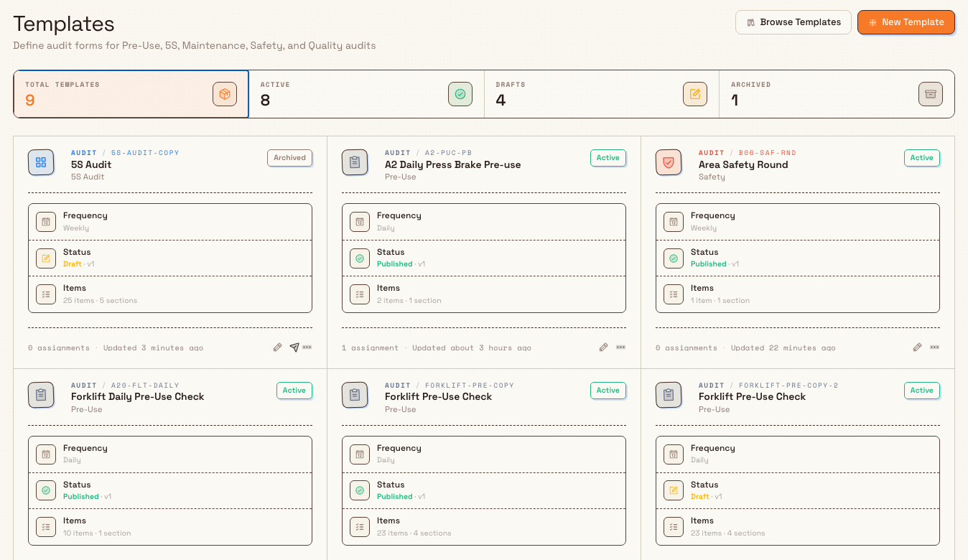The height and width of the screenshot is (560, 968).
Task: Click '2 items · 1 section' text
Action: point(409,301)
